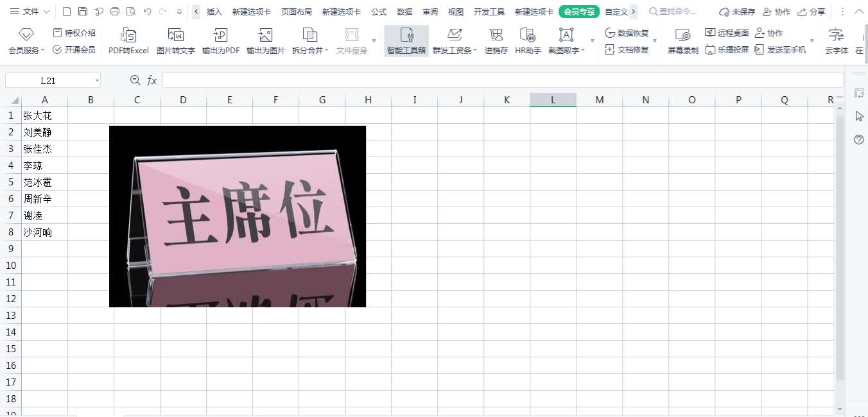
Task: Click the fx insert function icon
Action: tap(152, 80)
